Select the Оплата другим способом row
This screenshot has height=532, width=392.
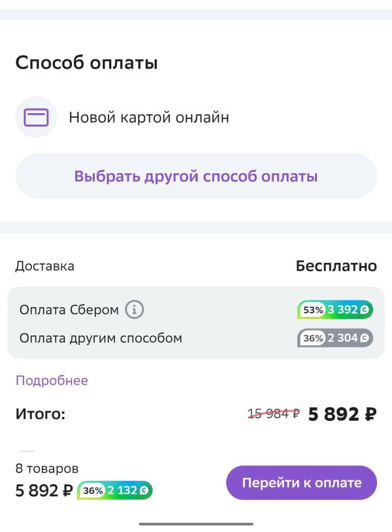pos(196,338)
